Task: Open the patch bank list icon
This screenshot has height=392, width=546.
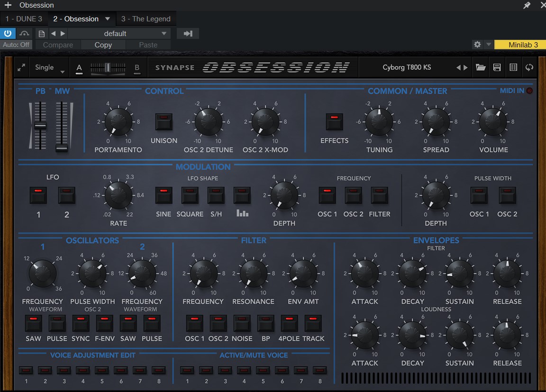Action: click(513, 67)
